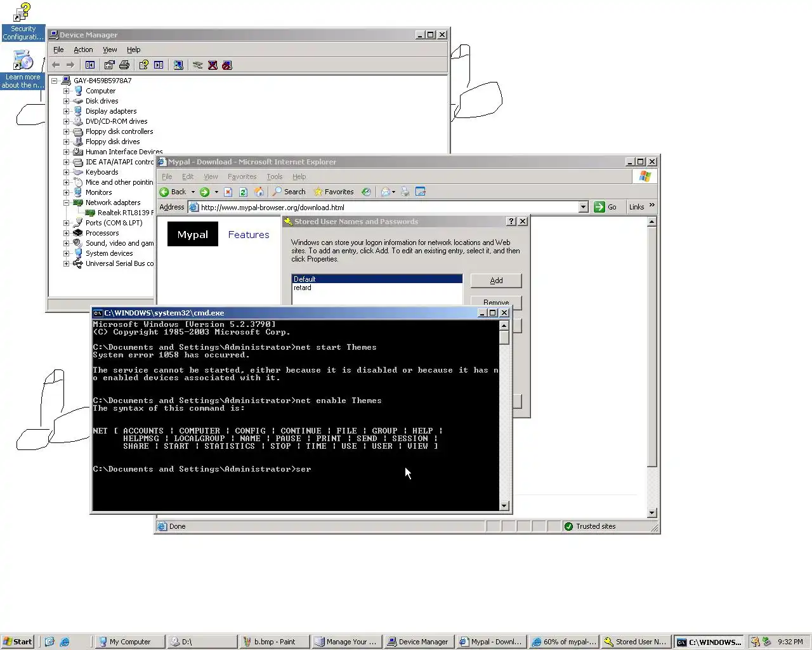Open the Start menu

pos(17,642)
